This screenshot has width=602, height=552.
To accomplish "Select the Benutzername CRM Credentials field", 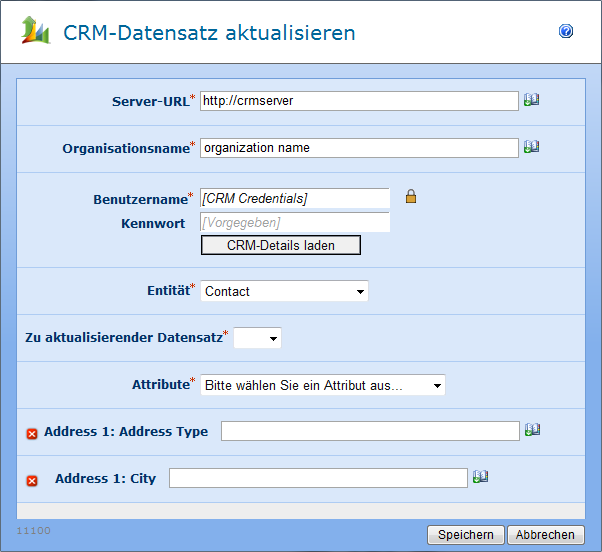I will pos(295,198).
